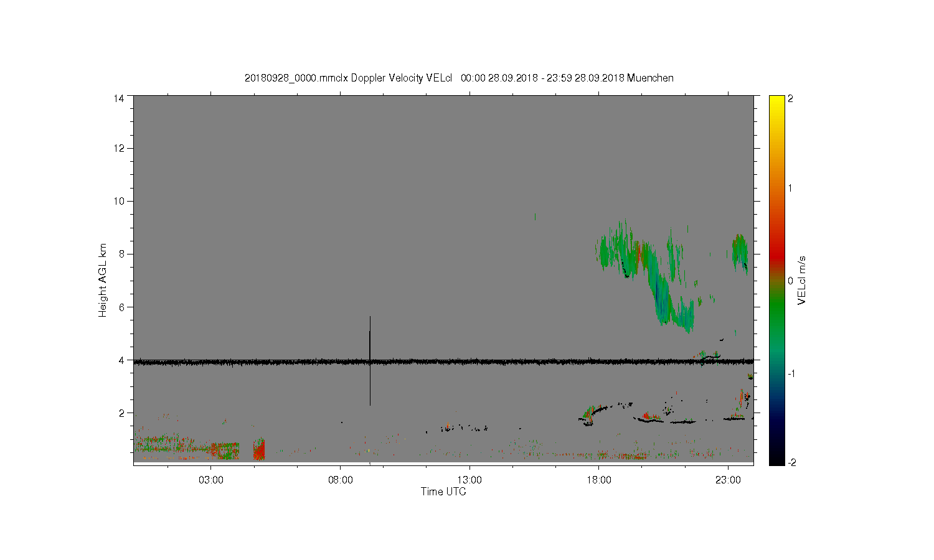
Task: Click the 23:00 time tick label
Action: pos(728,480)
